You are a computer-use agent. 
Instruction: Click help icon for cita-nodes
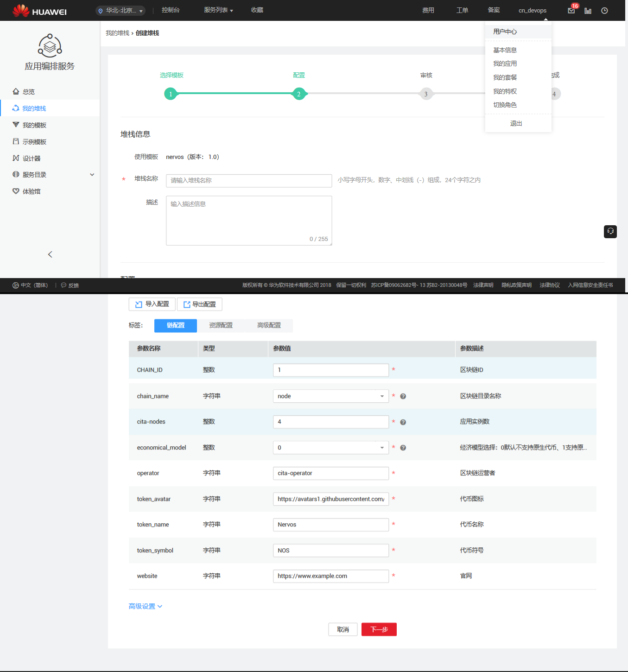pyautogui.click(x=403, y=422)
